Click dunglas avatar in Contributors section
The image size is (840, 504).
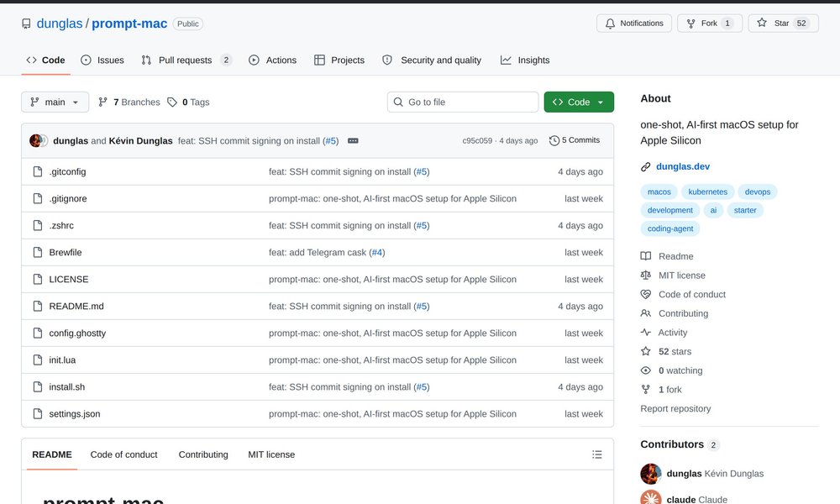[651, 474]
